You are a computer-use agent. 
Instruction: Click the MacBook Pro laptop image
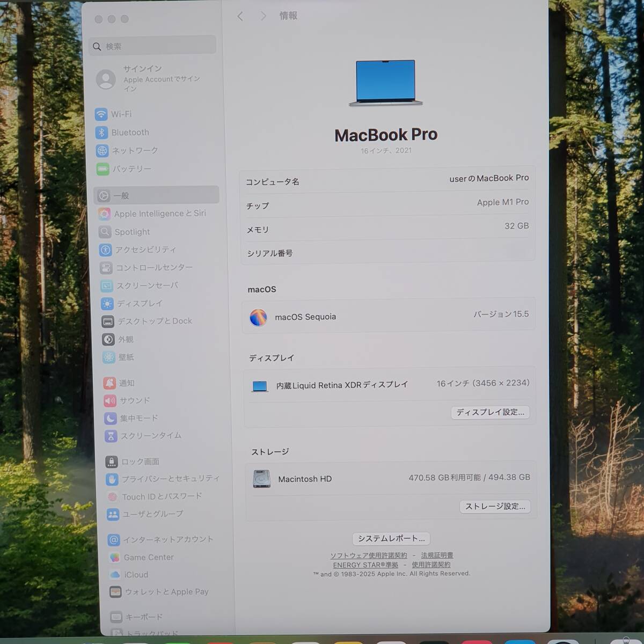tap(386, 83)
